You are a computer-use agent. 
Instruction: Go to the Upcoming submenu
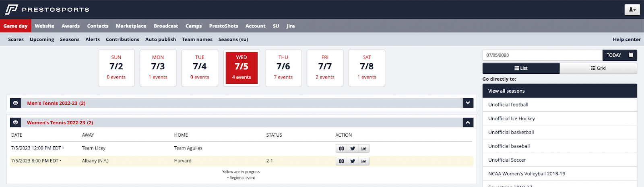42,39
